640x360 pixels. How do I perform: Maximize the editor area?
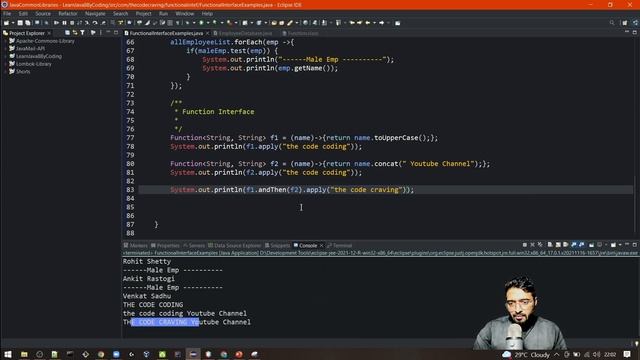tap(634, 32)
